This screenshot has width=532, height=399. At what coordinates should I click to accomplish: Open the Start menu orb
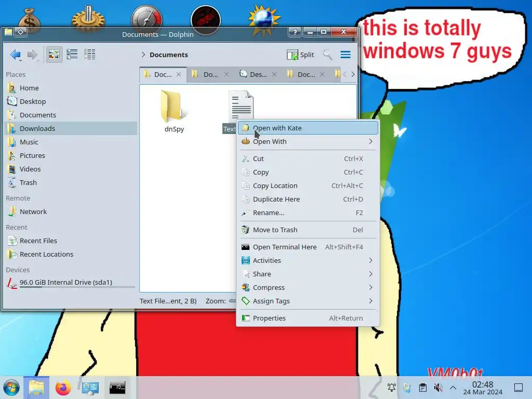[11, 387]
